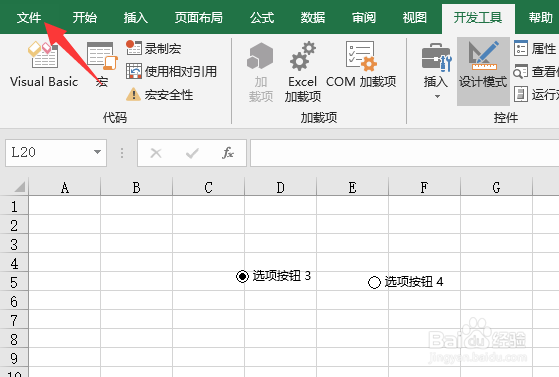Click the formula bar confirm checkmark

pyautogui.click(x=192, y=153)
